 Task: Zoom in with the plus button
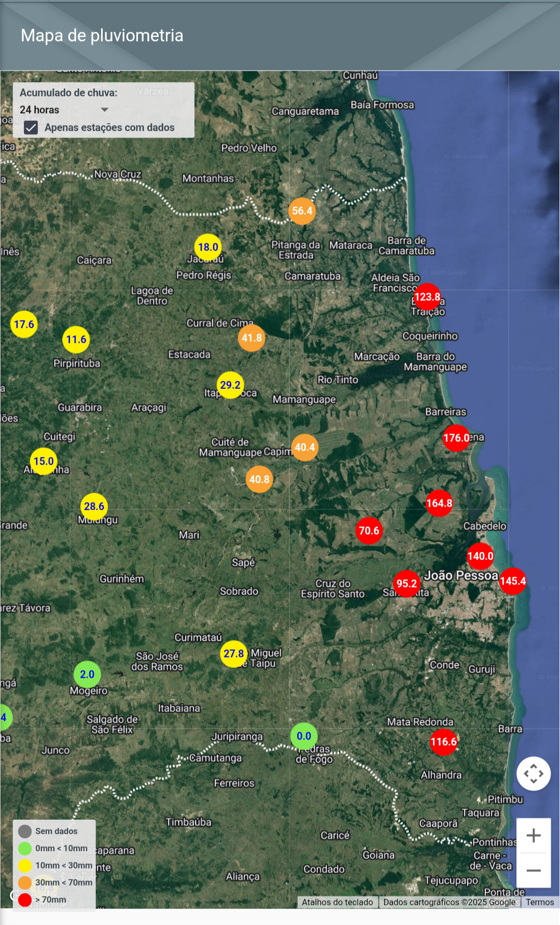coord(534,835)
